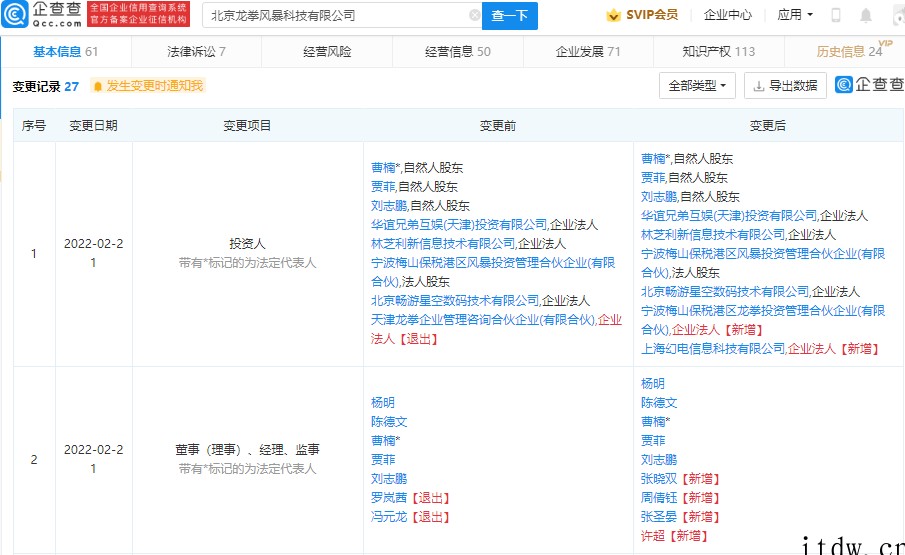
Task: Open 贾菲 link in 变更前 investor list
Action: [383, 187]
